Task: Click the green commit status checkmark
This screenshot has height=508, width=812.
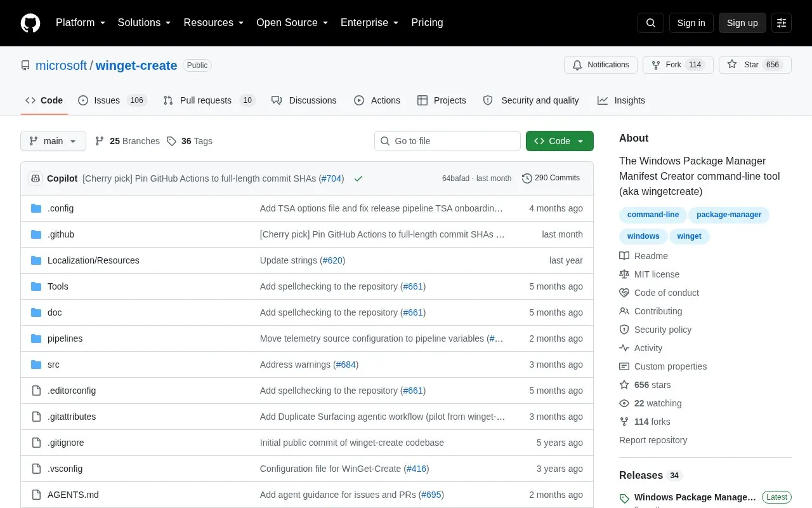Action: pyautogui.click(x=358, y=178)
